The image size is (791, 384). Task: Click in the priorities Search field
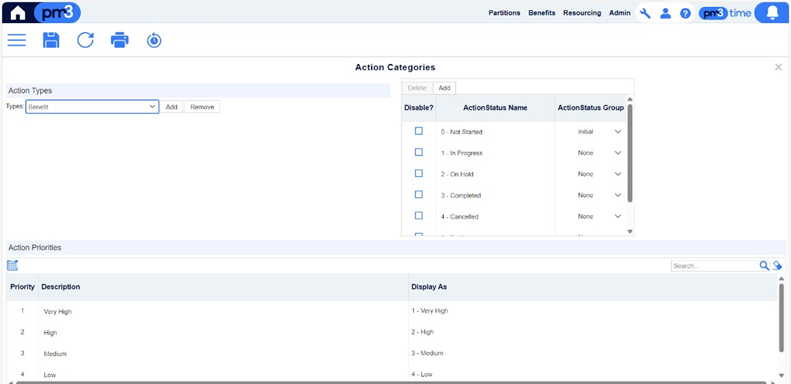[x=715, y=266]
